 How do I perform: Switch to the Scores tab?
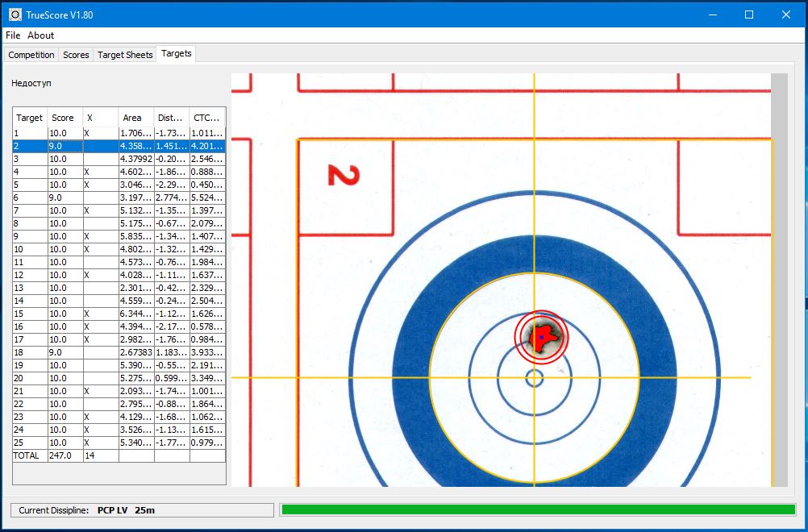(76, 55)
